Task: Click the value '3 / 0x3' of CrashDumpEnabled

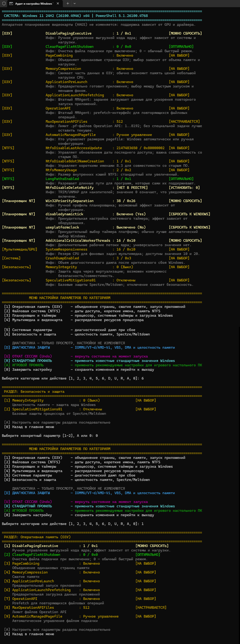Action: (x=124, y=258)
